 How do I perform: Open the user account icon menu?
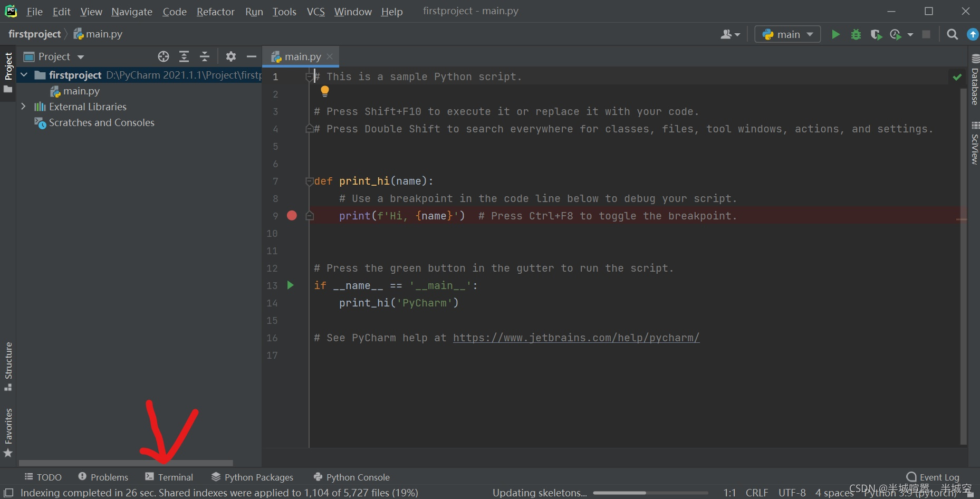coord(730,34)
